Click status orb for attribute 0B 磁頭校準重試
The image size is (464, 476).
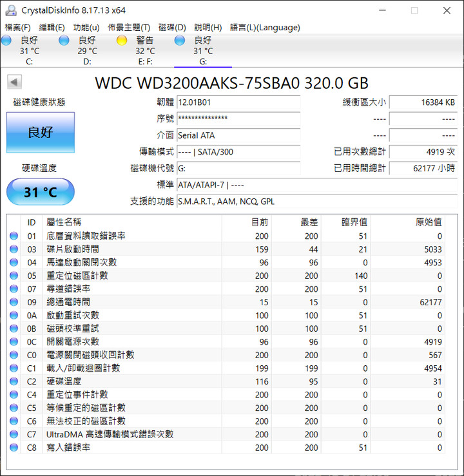point(14,328)
